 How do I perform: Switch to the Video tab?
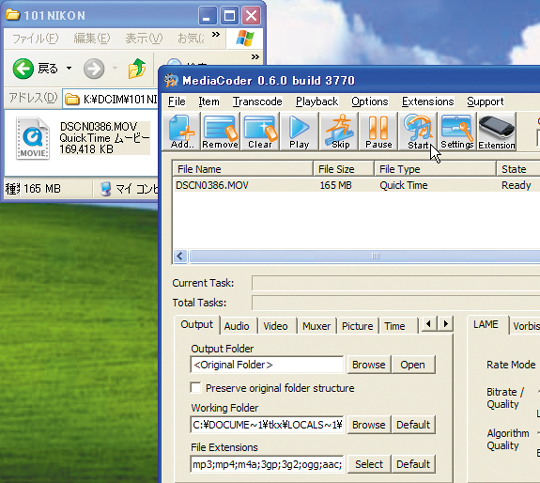pos(276,326)
